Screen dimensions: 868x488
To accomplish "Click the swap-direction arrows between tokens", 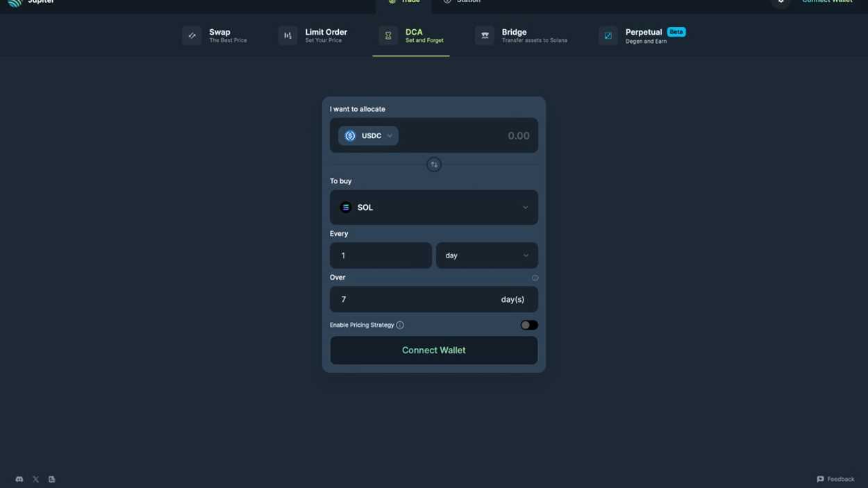I will tap(434, 165).
